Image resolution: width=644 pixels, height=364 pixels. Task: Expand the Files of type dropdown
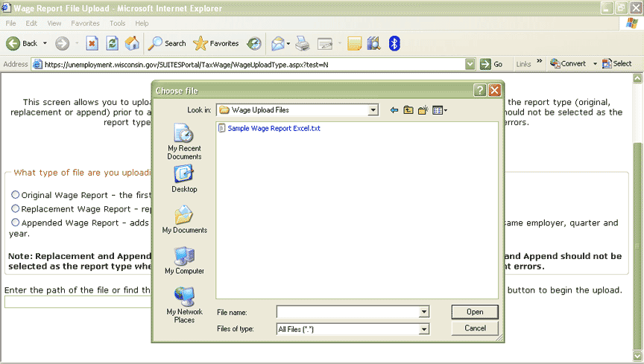coord(424,329)
